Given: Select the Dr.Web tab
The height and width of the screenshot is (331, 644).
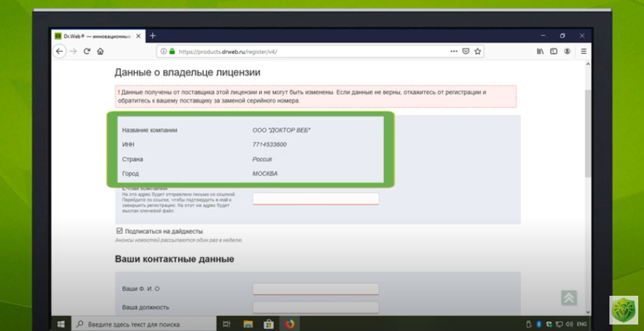Looking at the screenshot, I should (x=98, y=36).
